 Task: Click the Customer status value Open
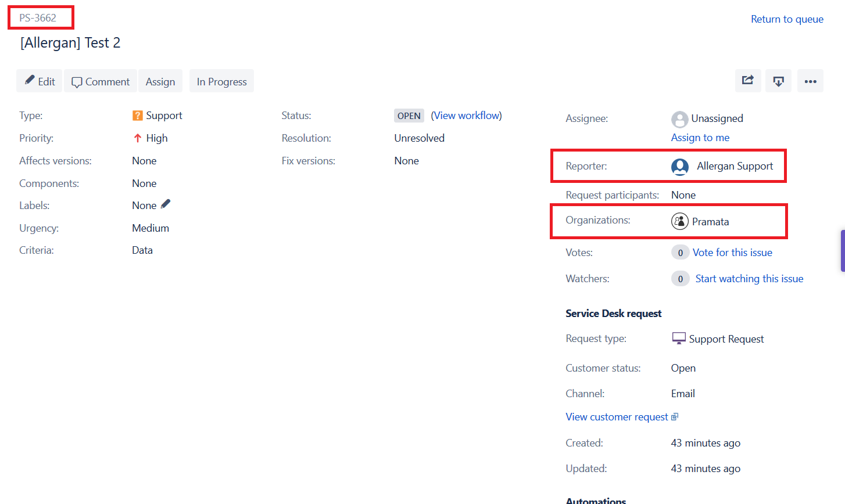pyautogui.click(x=683, y=368)
